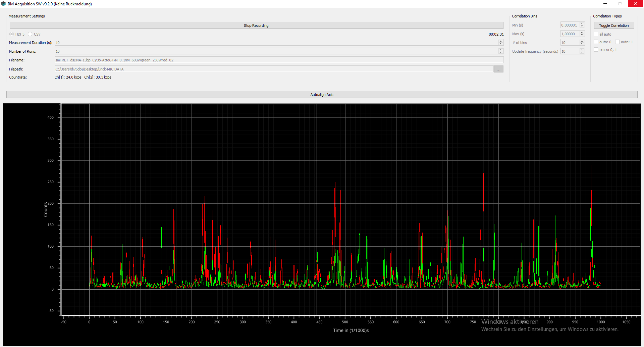Increase Measurement Duration with up arrow

tap(500, 41)
